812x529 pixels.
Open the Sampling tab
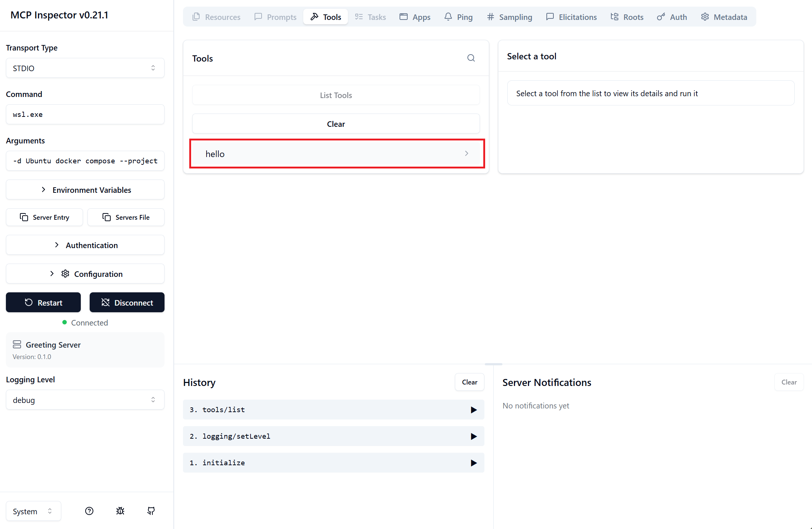pyautogui.click(x=509, y=17)
